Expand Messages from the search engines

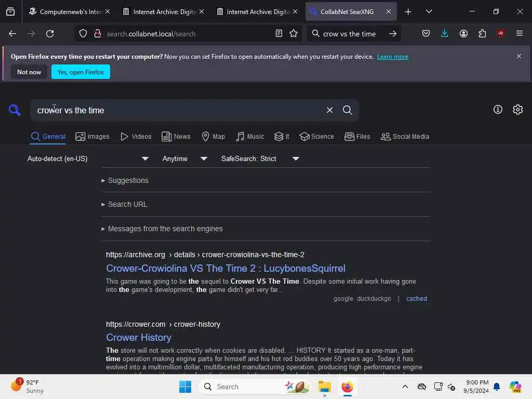point(162,229)
